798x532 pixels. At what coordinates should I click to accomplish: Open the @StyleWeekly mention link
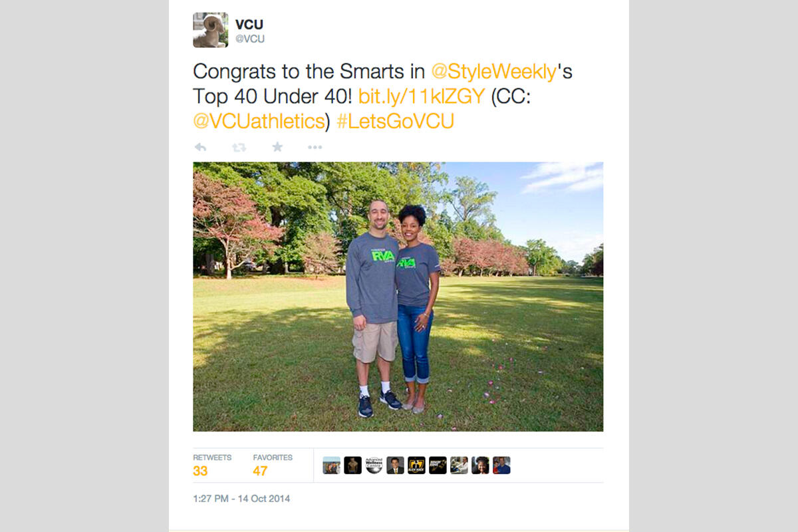494,72
